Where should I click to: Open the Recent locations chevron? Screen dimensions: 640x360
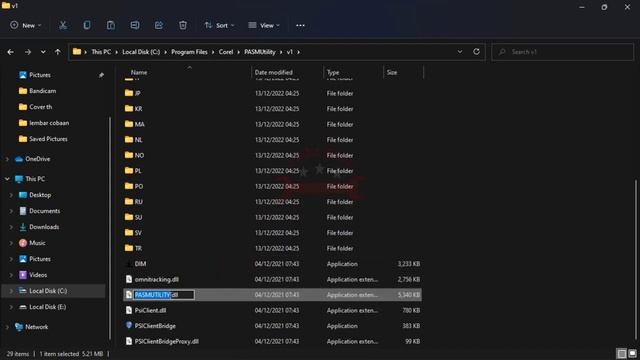pos(43,52)
